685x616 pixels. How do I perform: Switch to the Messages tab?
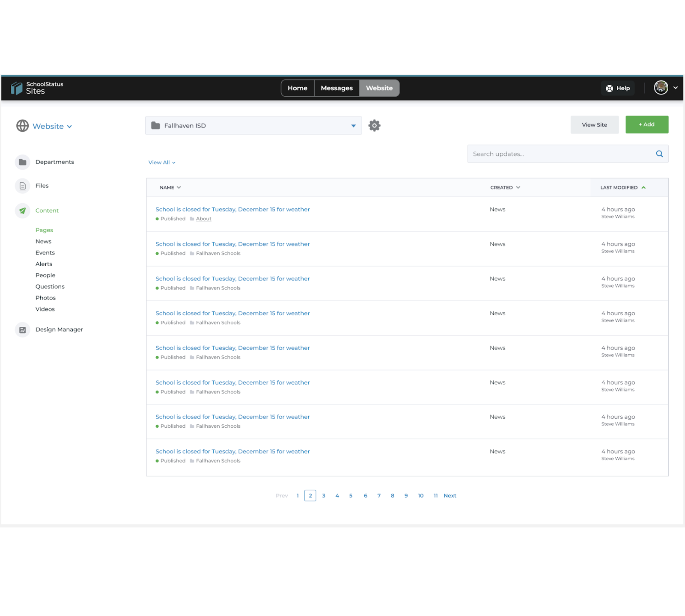click(x=337, y=88)
